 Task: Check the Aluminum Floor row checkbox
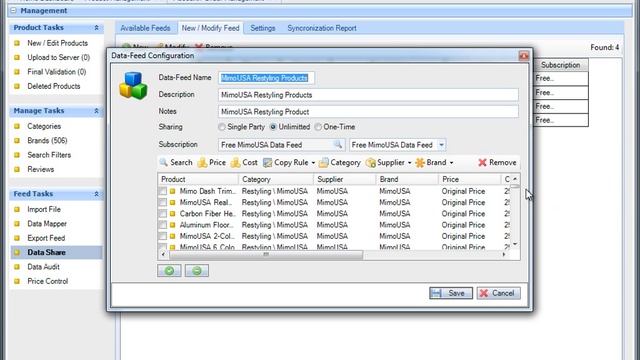point(163,225)
